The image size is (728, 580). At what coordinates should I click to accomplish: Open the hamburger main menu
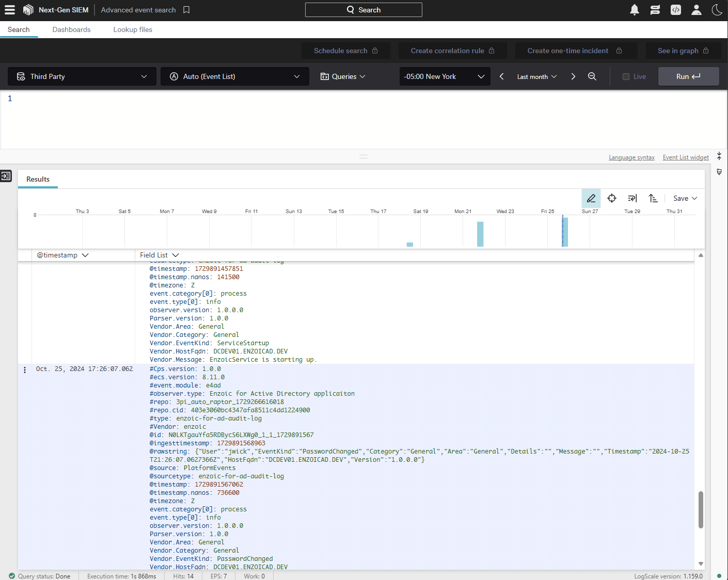pos(10,10)
